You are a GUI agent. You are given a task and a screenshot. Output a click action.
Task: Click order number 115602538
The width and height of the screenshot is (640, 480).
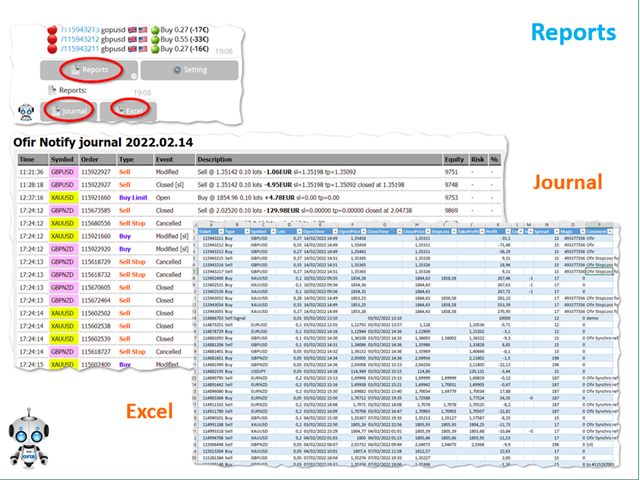[x=96, y=326]
